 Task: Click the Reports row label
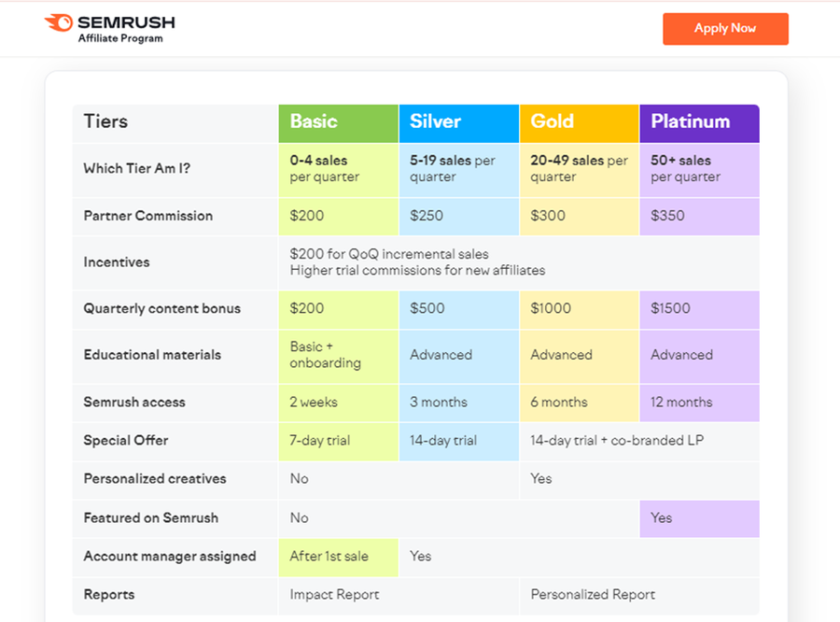pyautogui.click(x=109, y=595)
